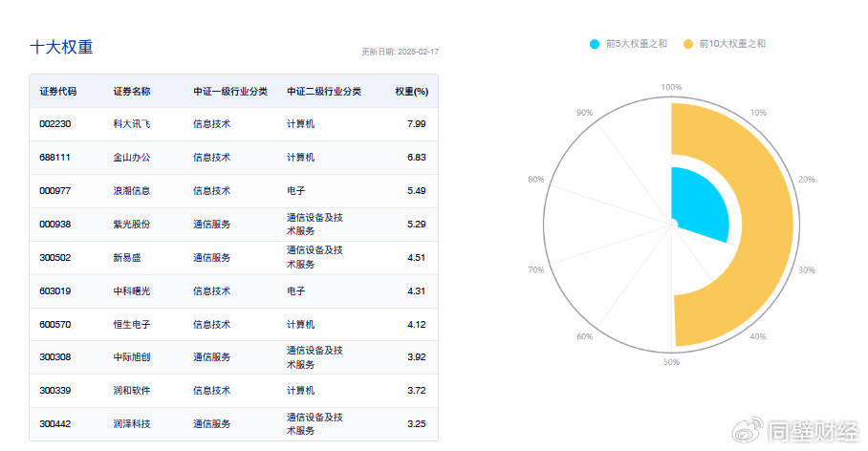Click 信息技术 in the 科大讯飞 row
The image size is (868, 451).
pyautogui.click(x=211, y=124)
